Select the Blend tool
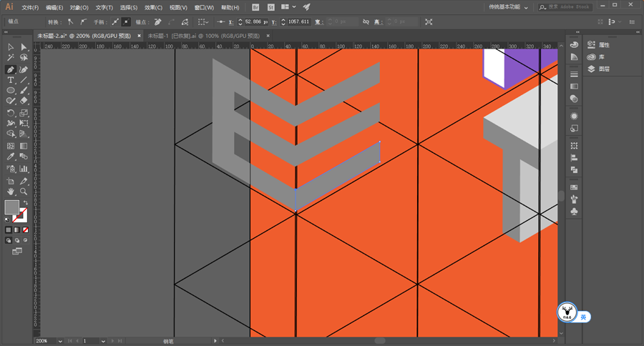 tap(24, 157)
